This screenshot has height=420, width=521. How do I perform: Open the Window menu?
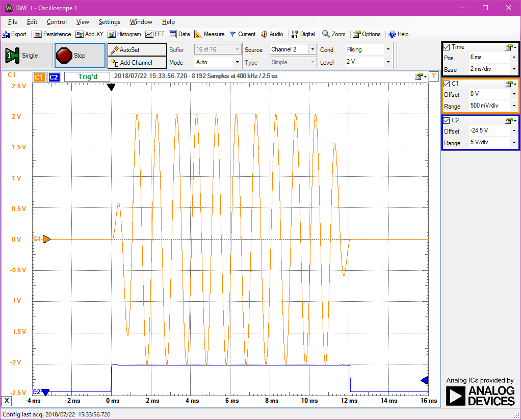point(141,22)
